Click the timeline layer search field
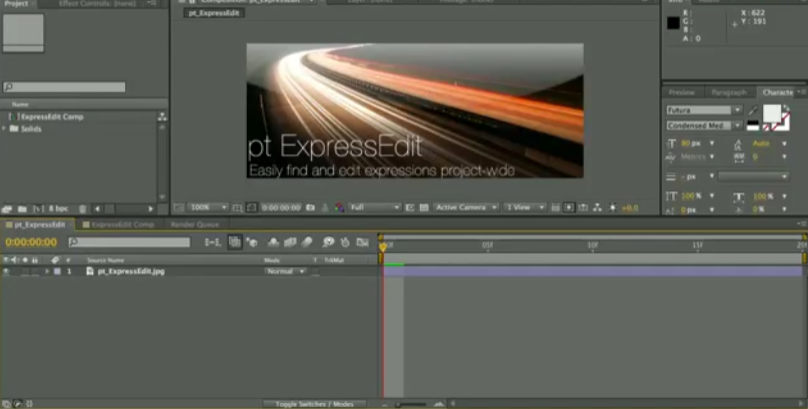This screenshot has width=808, height=409. 129,242
